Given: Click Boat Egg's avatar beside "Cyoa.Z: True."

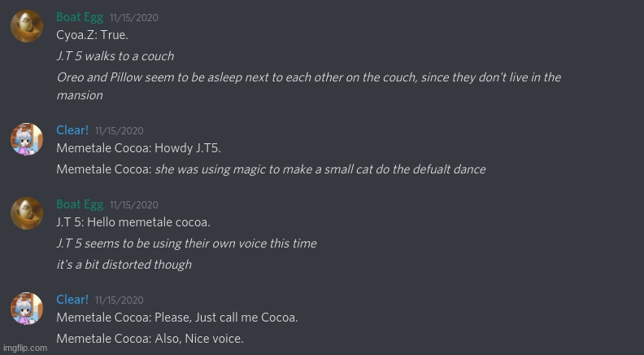Looking at the screenshot, I should tap(27, 26).
